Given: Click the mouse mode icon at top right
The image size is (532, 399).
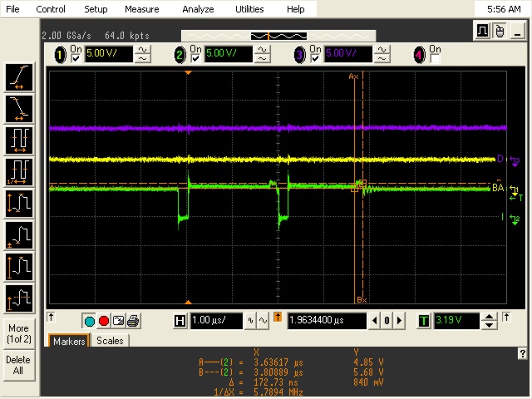Looking at the screenshot, I should pyautogui.click(x=500, y=32).
